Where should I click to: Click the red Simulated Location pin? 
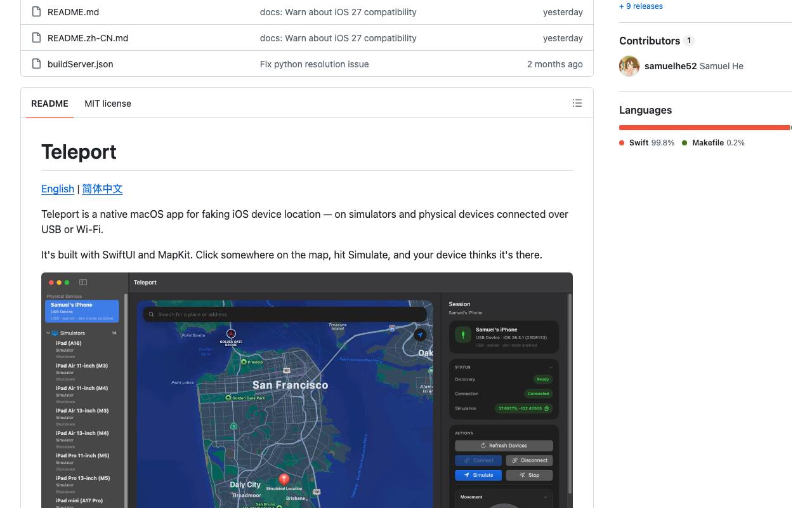(284, 479)
